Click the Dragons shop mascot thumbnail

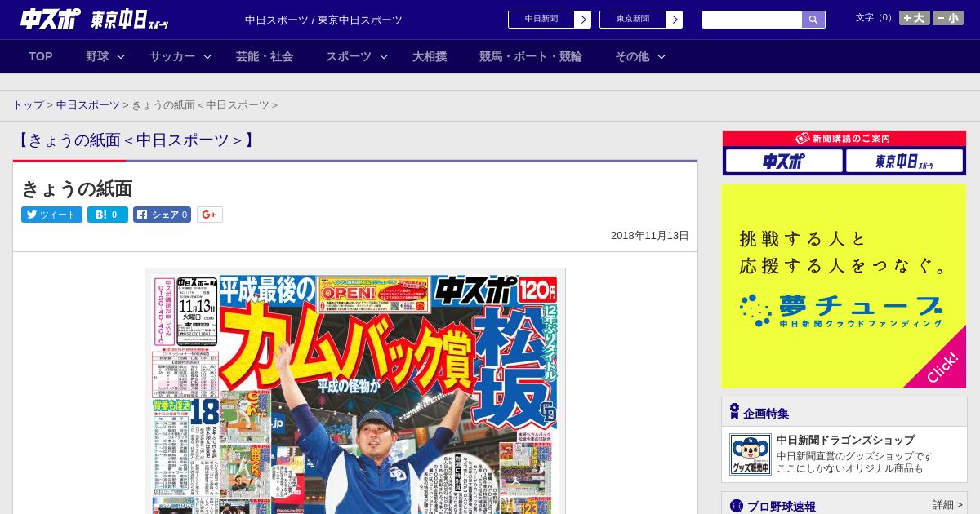click(x=751, y=454)
